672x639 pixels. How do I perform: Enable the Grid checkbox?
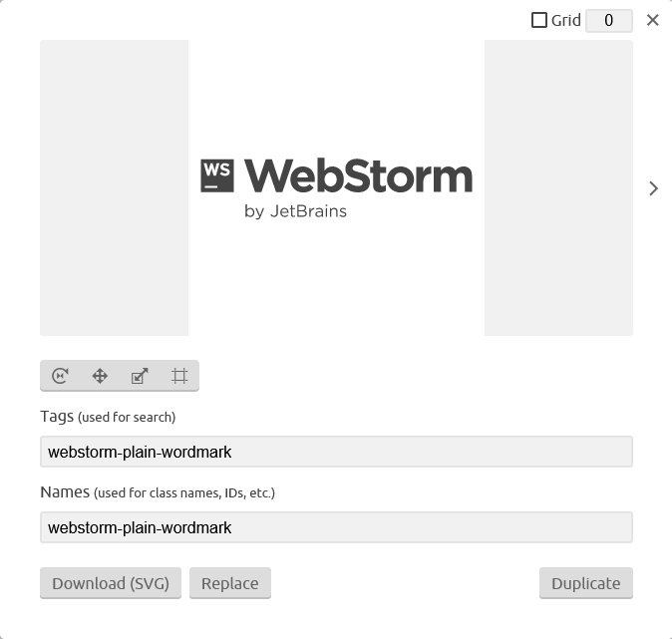(x=539, y=20)
